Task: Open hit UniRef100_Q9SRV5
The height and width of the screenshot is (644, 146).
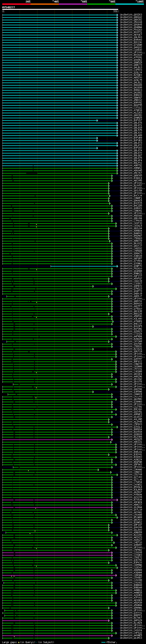Action: click(131, 25)
